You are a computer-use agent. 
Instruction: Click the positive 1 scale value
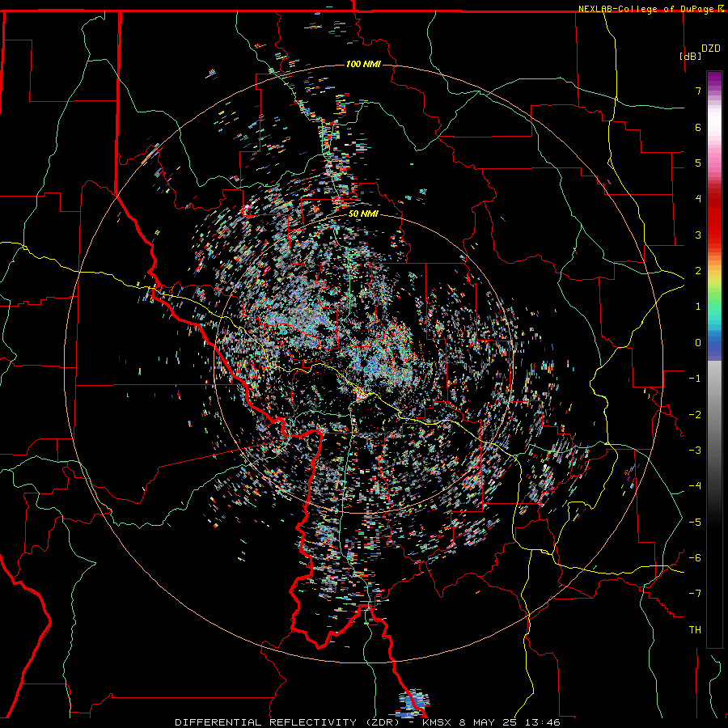coord(698,307)
